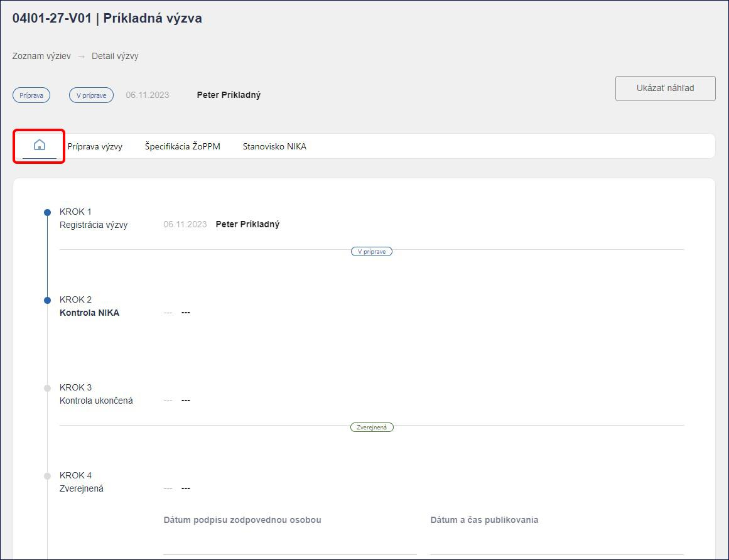This screenshot has width=729, height=560.
Task: Open the Špecifikácia ŽoPPM tab
Action: tap(183, 146)
